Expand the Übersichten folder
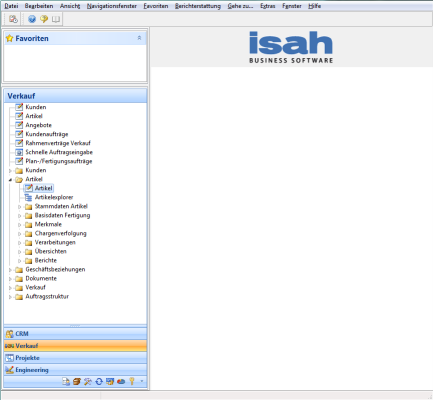The width and height of the screenshot is (433, 400). click(x=20, y=252)
